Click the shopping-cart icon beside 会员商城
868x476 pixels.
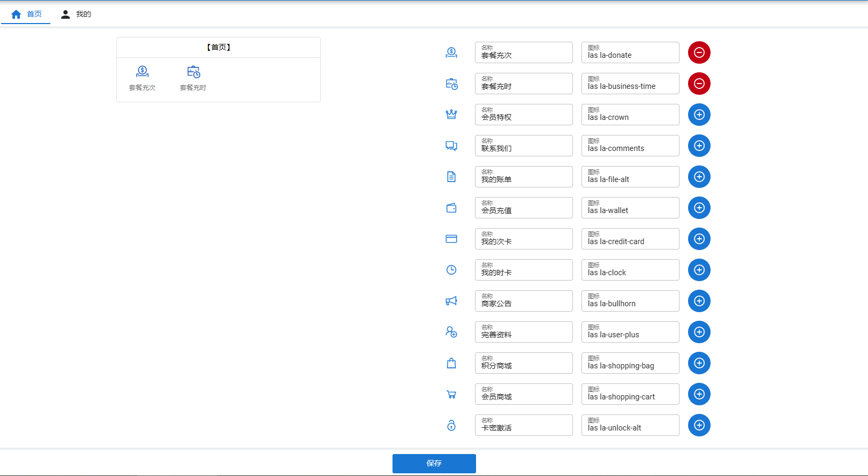click(451, 394)
